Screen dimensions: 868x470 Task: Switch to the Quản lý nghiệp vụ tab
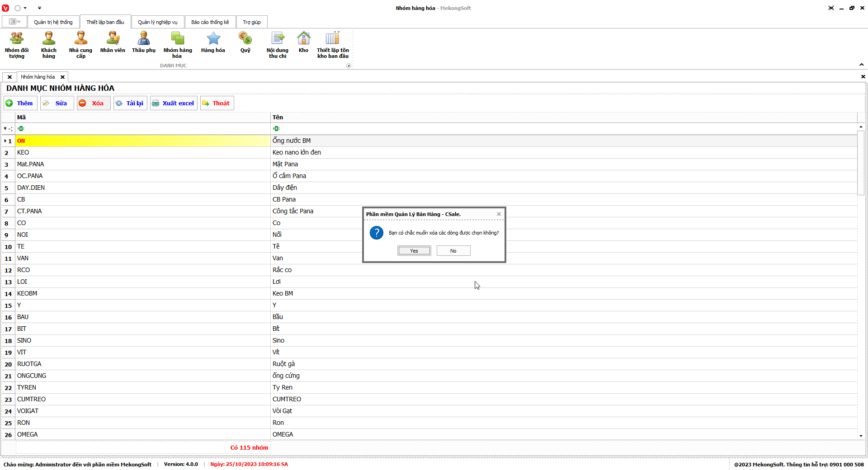pos(158,22)
